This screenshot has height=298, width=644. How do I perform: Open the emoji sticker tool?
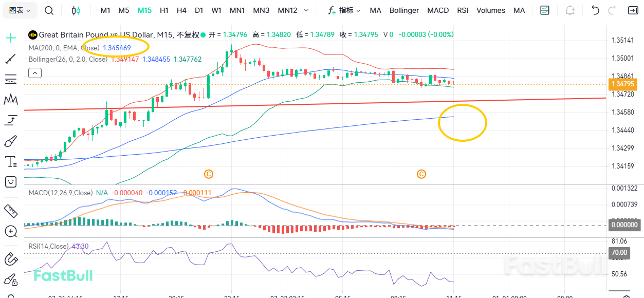[11, 181]
